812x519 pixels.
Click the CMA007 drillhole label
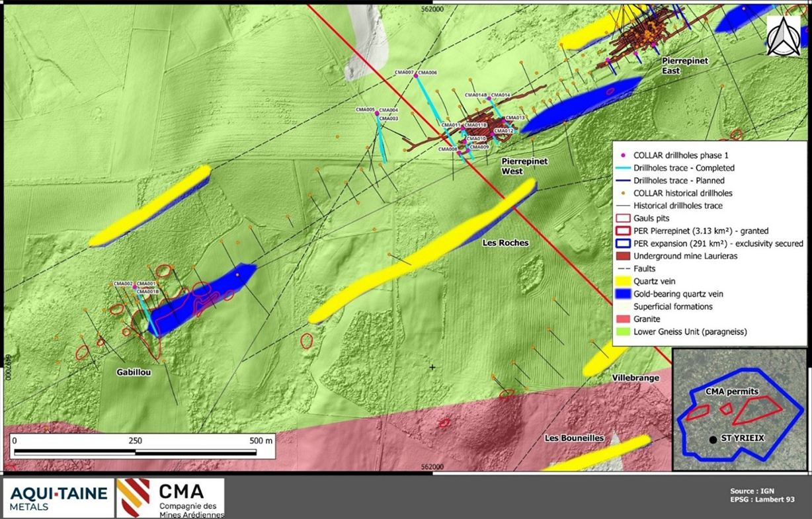403,72
